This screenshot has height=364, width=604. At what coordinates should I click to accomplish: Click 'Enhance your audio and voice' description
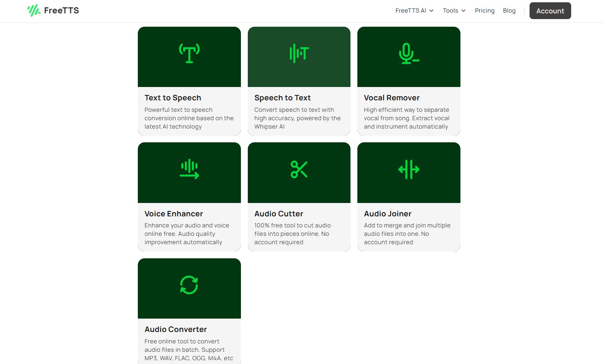coord(187,234)
